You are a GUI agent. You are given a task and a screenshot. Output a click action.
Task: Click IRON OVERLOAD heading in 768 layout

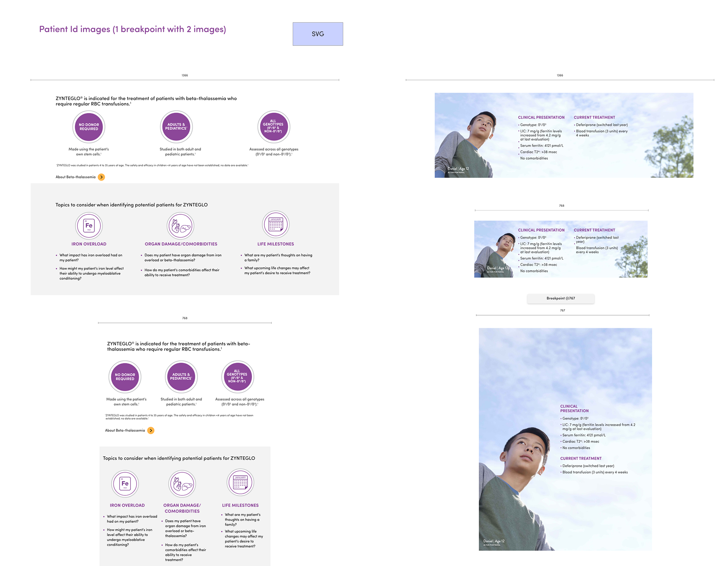(127, 505)
